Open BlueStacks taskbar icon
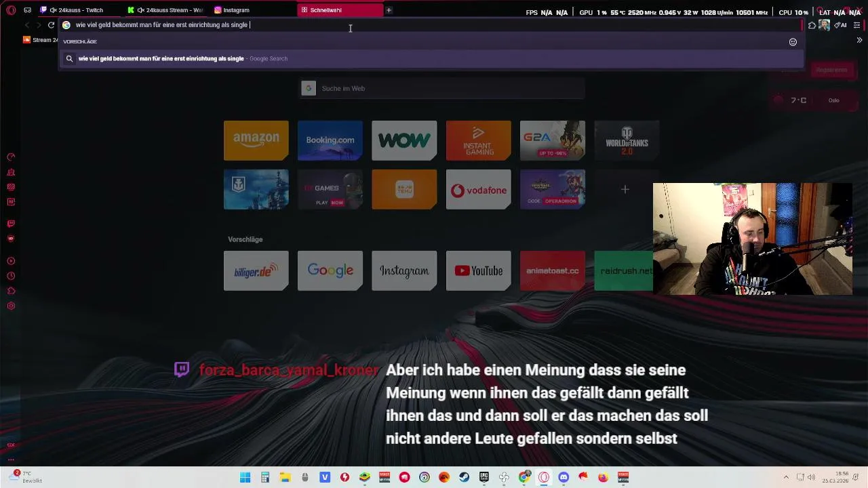 (365, 477)
